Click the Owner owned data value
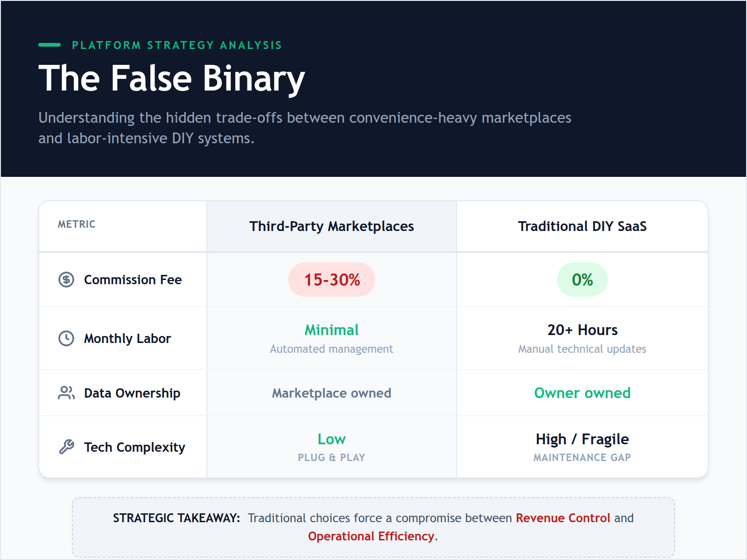This screenshot has width=747, height=560. click(582, 393)
